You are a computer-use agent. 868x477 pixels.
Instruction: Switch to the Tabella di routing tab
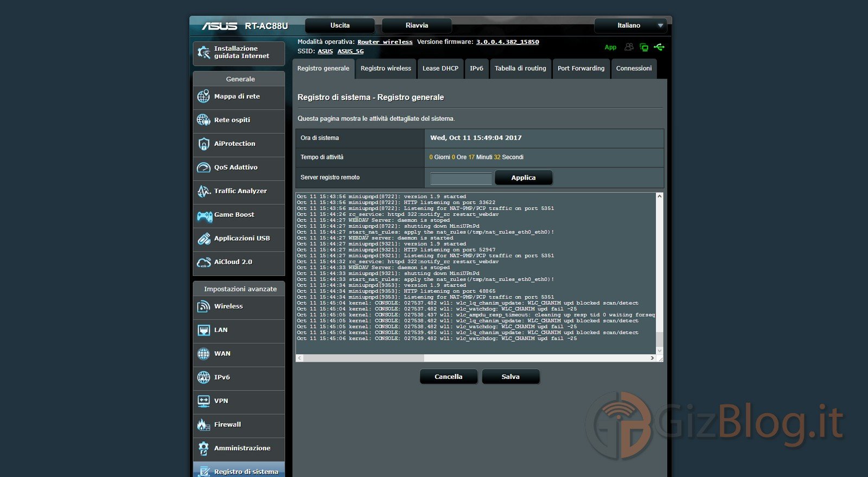[x=520, y=69]
